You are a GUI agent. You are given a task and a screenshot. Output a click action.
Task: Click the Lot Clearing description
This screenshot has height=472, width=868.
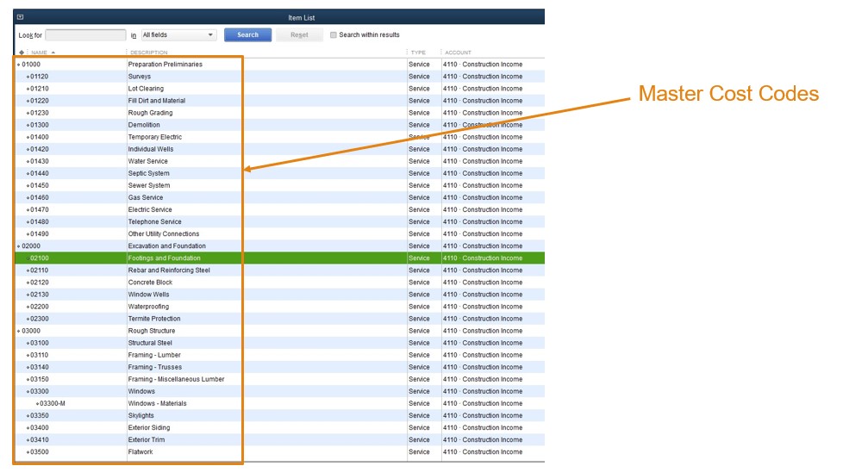tap(146, 89)
